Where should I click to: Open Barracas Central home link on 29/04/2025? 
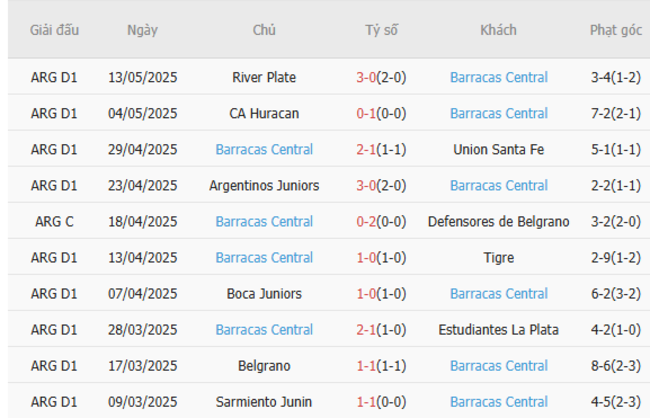(264, 149)
